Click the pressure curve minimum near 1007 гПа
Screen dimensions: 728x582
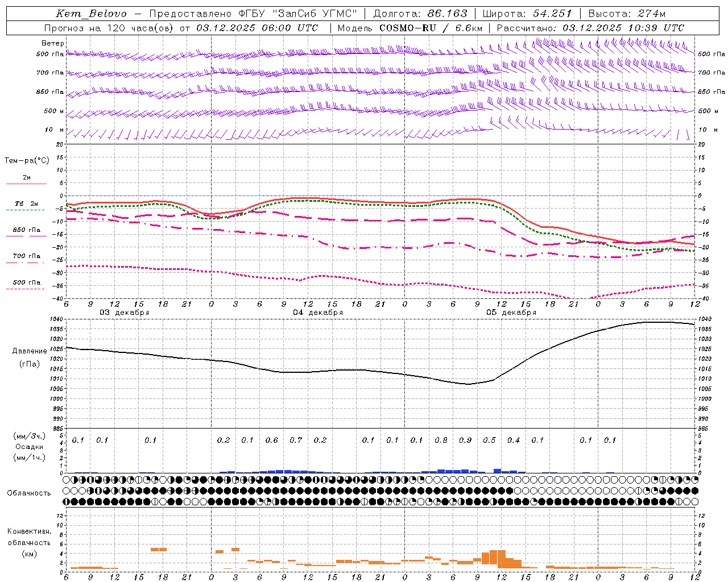click(x=468, y=384)
